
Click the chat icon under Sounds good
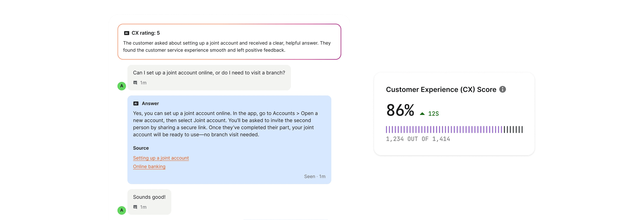[x=135, y=207]
